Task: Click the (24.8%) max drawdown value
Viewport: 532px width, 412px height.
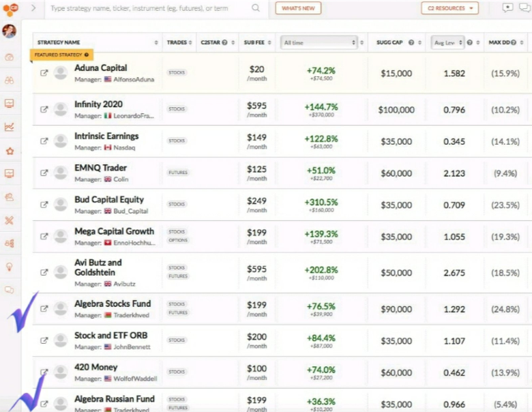Action: pyautogui.click(x=505, y=309)
